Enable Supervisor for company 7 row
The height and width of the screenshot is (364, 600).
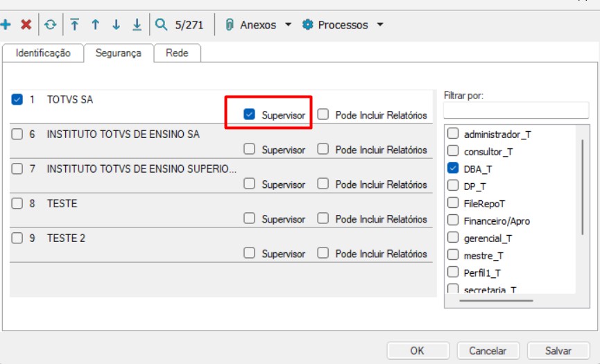pos(249,184)
